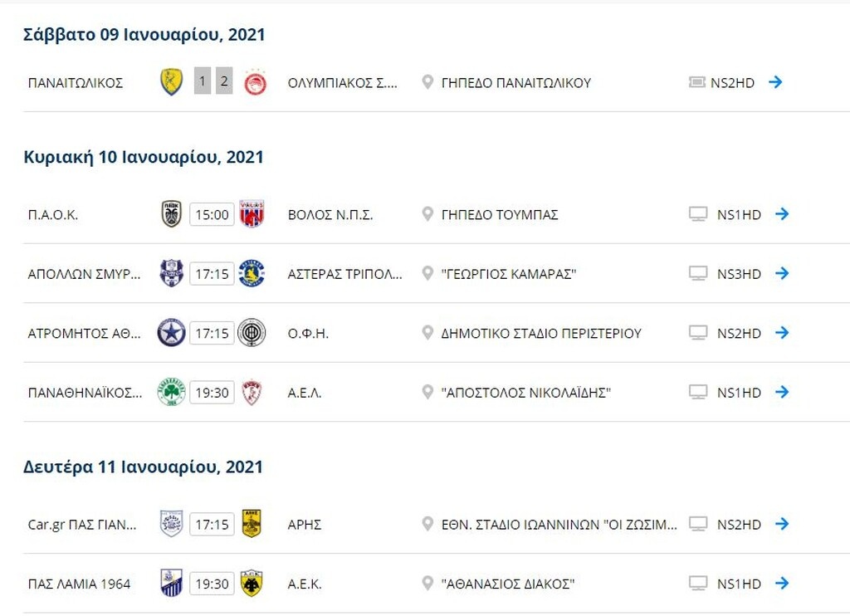
Task: Select the ΒΟΛΟΣ Ν.Π.Σ. club crest
Action: pos(254,214)
